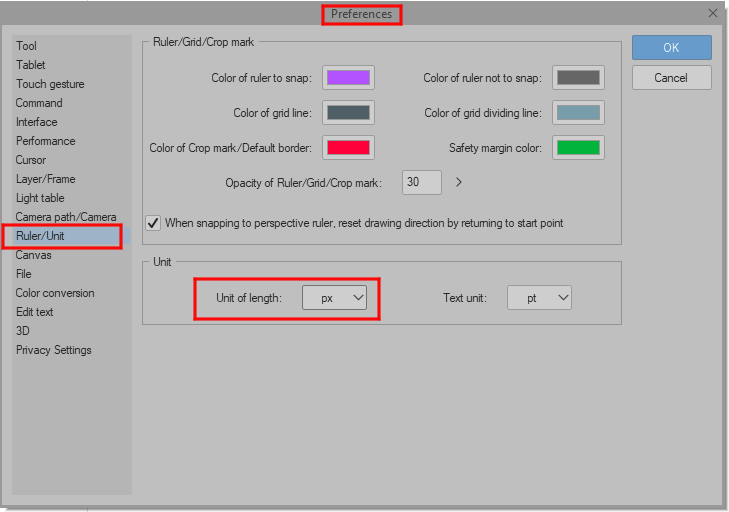Image resolution: width=729 pixels, height=512 pixels.
Task: Select the Command category
Action: (39, 103)
